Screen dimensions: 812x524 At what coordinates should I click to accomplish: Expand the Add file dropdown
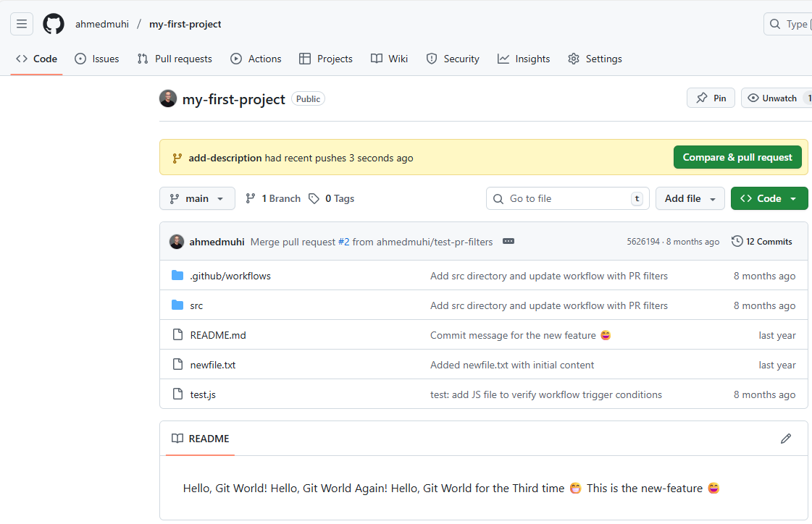pos(690,198)
